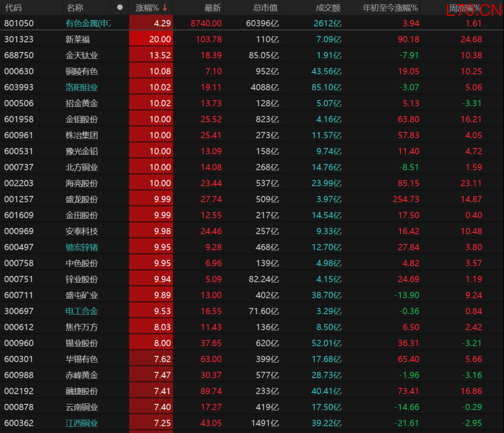Select the 盛龙股份 row name

click(82, 199)
